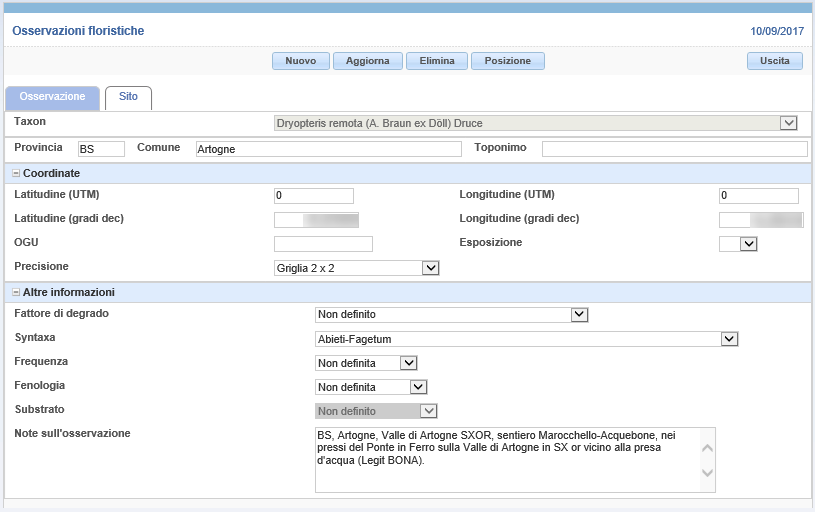This screenshot has height=512, width=815.
Task: Click the notes scrollbar down arrow
Action: point(707,472)
